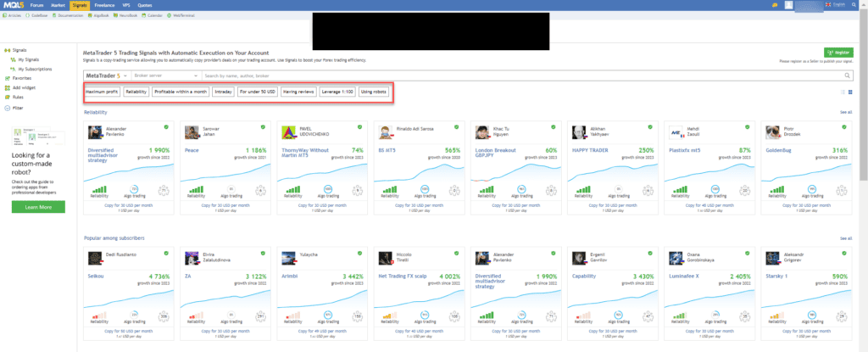Screen dimensions: 868x352
Task: Focus the search by name, author, broker field
Action: click(x=521, y=75)
